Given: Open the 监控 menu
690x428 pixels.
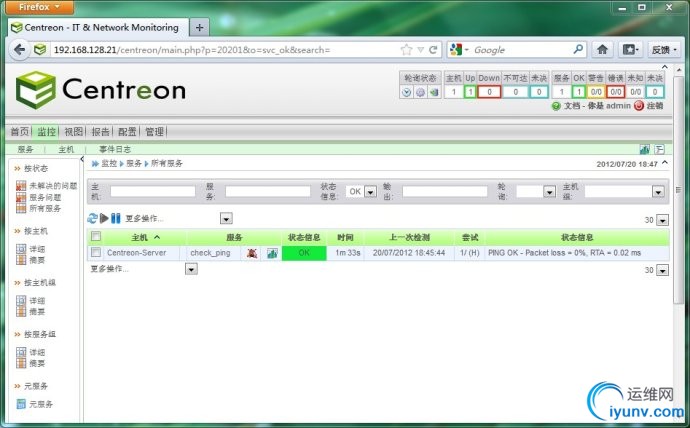Looking at the screenshot, I should click(x=46, y=132).
